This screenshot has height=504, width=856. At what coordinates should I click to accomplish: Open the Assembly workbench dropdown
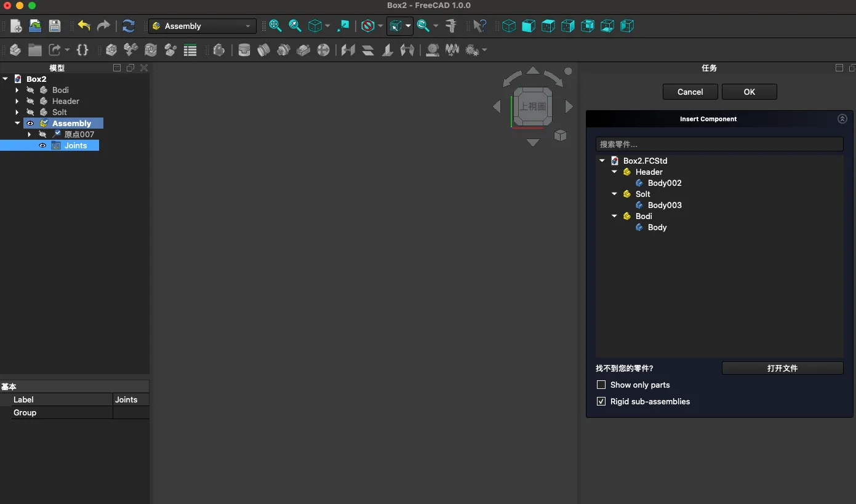pyautogui.click(x=202, y=26)
